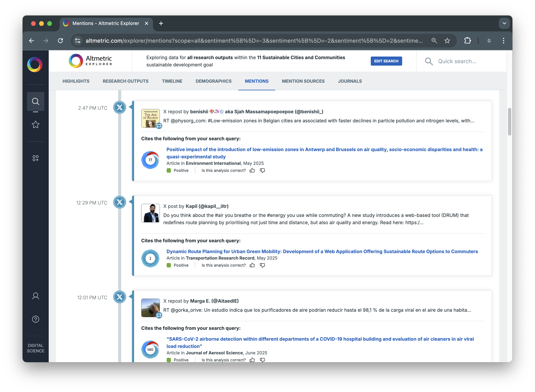
Task: Thumbs up the Environment International sentiment analysis
Action: click(252, 170)
